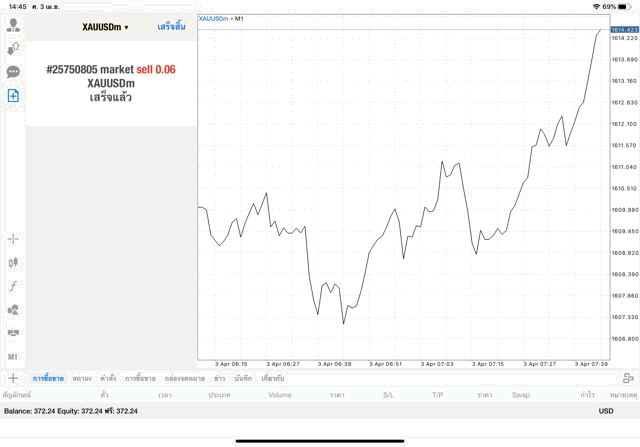Screen dimensions: 640x447
Task: Tap the เสร็จสิ้น done button
Action: pos(171,27)
